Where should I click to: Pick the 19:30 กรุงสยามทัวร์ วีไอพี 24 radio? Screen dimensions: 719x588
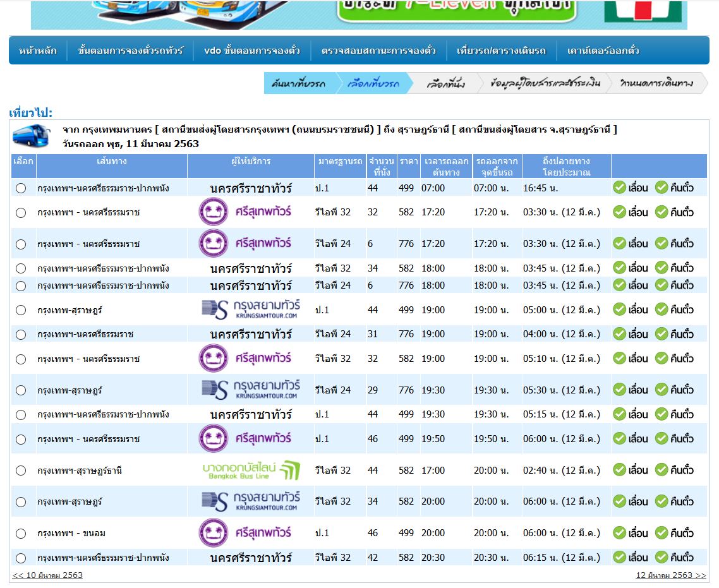click(21, 390)
